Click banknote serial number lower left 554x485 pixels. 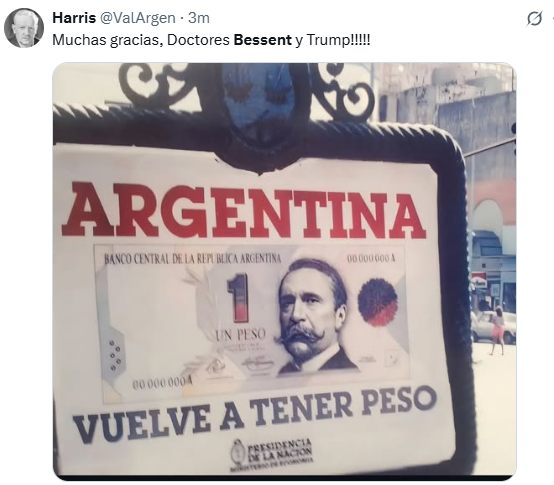162,384
